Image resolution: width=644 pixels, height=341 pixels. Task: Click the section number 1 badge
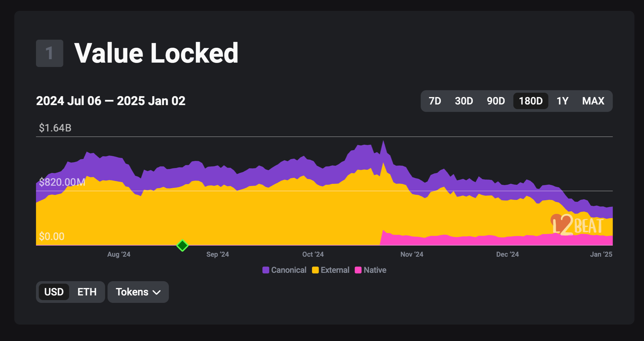[x=50, y=53]
